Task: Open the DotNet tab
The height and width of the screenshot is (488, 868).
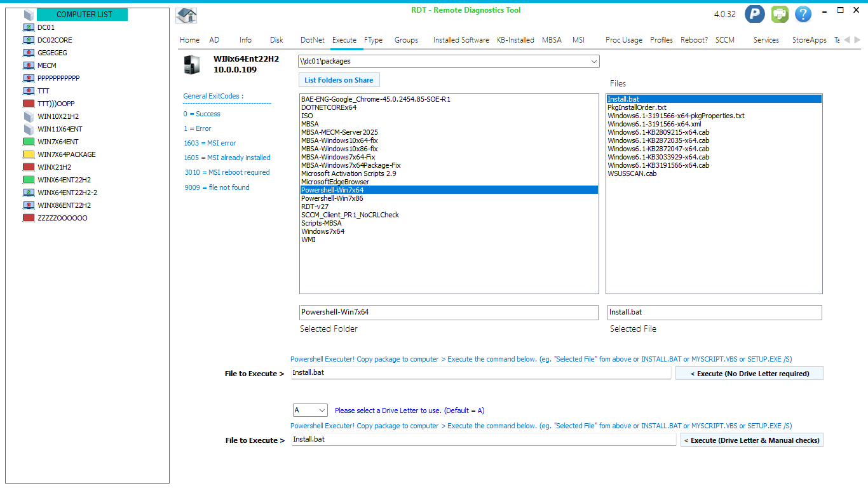Action: (x=312, y=39)
